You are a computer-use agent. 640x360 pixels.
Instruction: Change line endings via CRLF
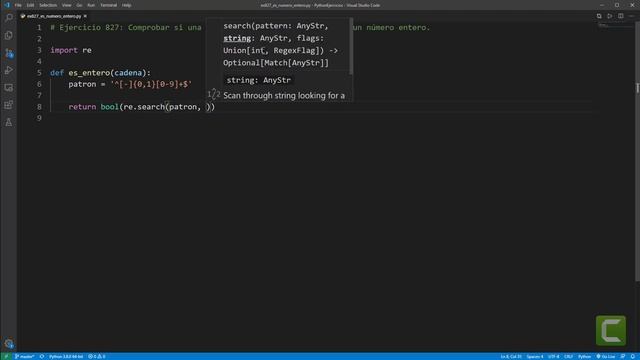[569, 356]
